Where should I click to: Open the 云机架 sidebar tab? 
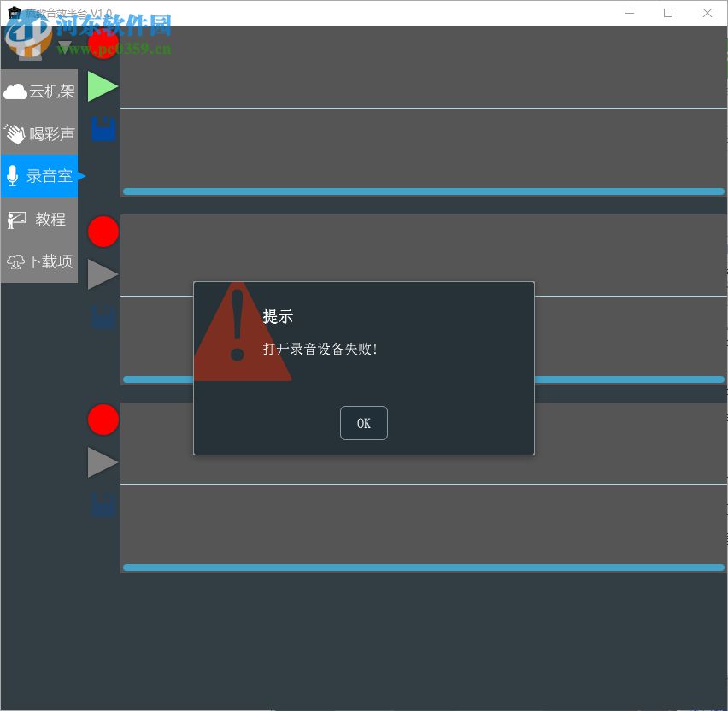tap(39, 91)
